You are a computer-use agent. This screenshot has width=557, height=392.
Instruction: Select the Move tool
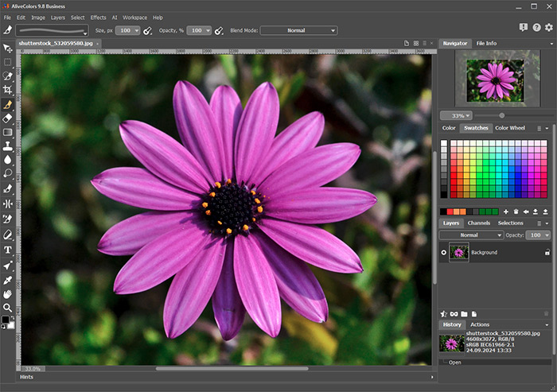pos(7,49)
